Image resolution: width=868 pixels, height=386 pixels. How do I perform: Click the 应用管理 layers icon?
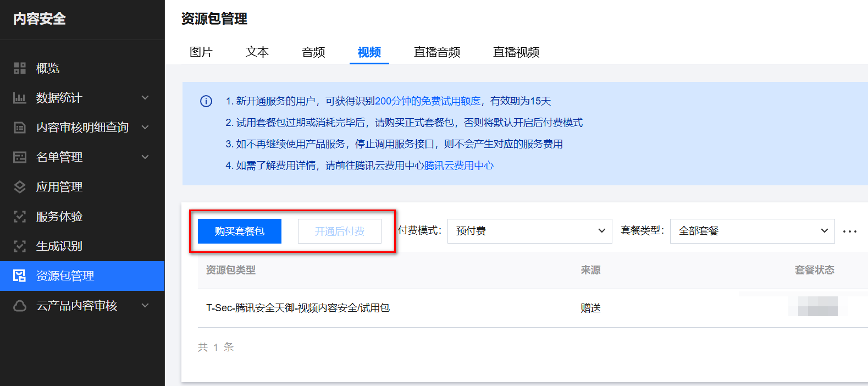tap(20, 187)
